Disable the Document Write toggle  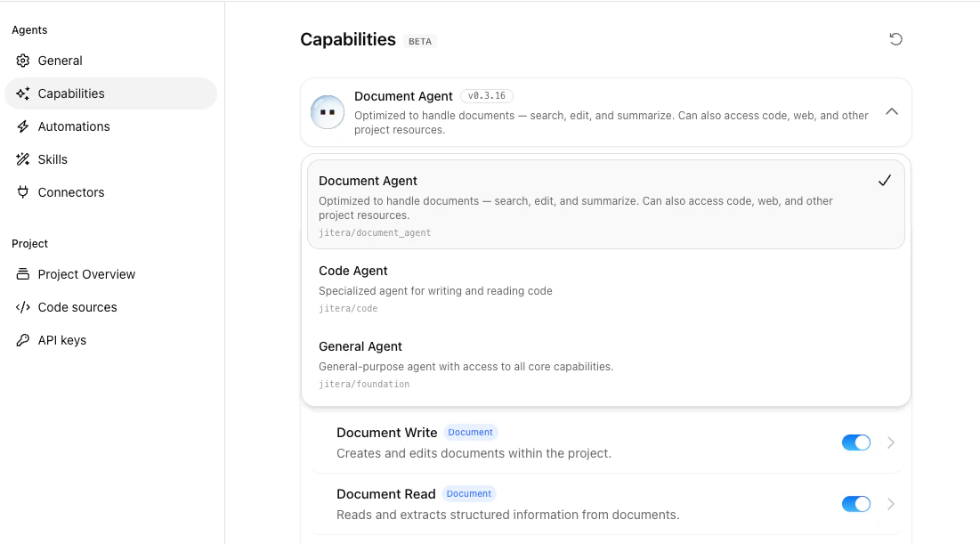point(855,443)
